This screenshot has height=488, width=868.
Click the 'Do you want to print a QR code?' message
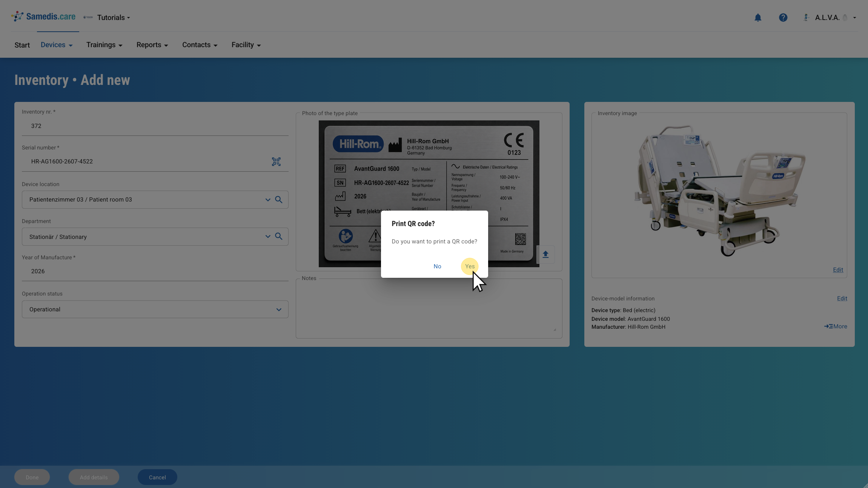pos(434,242)
